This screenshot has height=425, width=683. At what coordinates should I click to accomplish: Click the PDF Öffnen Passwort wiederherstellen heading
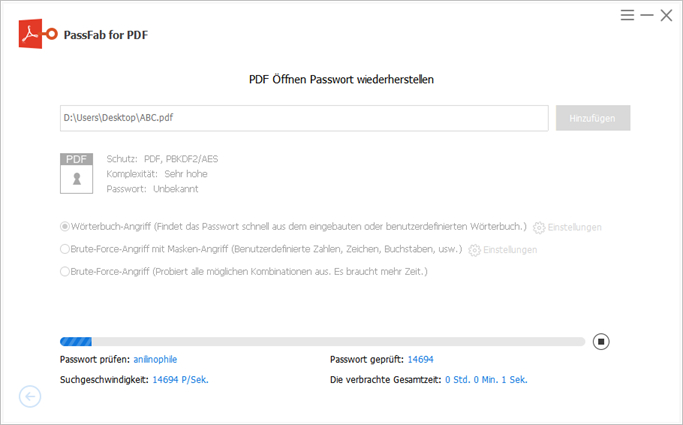tap(341, 78)
